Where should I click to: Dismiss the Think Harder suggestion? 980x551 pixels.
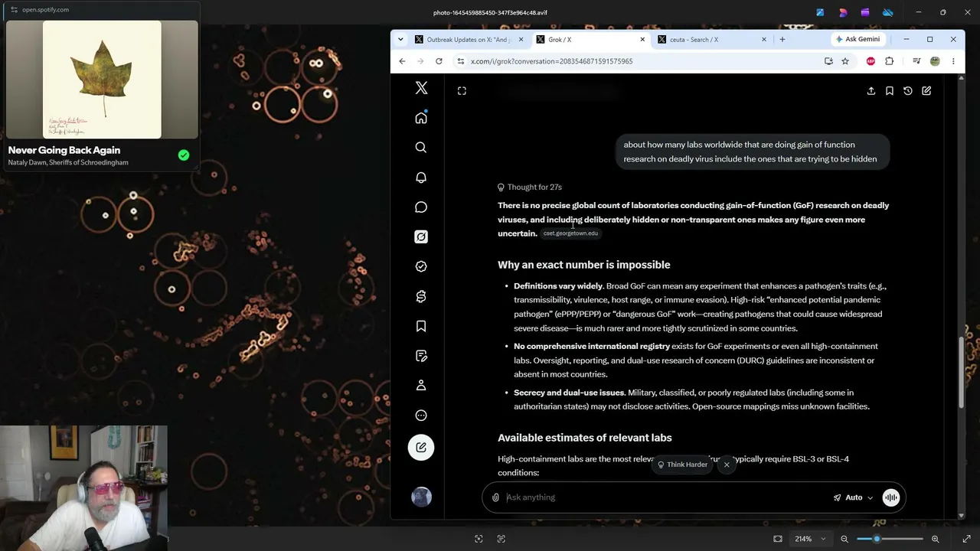[x=727, y=465]
